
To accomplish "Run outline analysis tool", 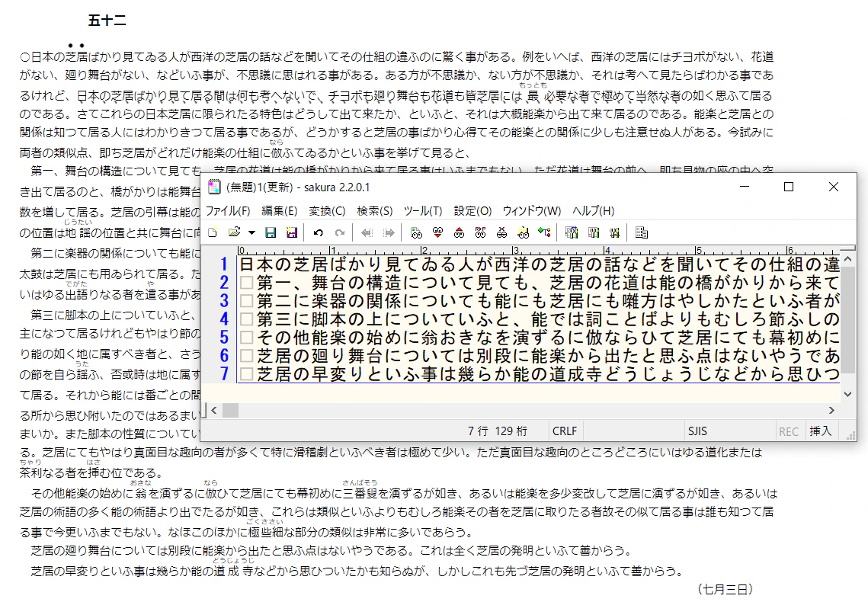I will pyautogui.click(x=545, y=233).
